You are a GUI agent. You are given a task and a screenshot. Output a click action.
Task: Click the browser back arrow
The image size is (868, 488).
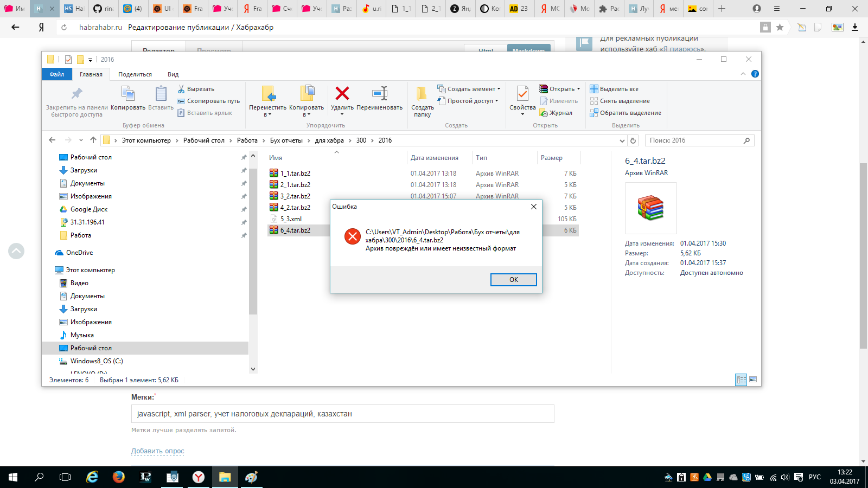(15, 27)
